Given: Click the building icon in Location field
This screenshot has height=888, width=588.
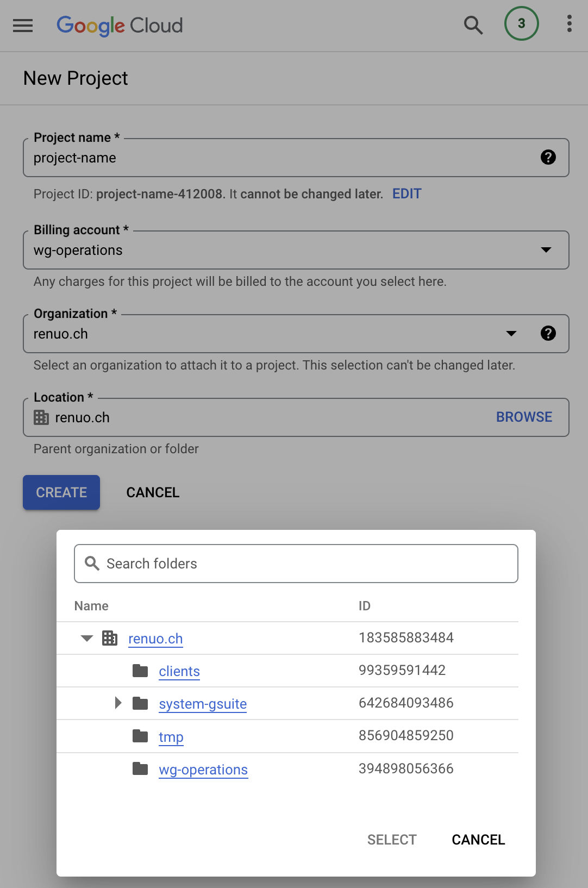Looking at the screenshot, I should click(x=41, y=417).
